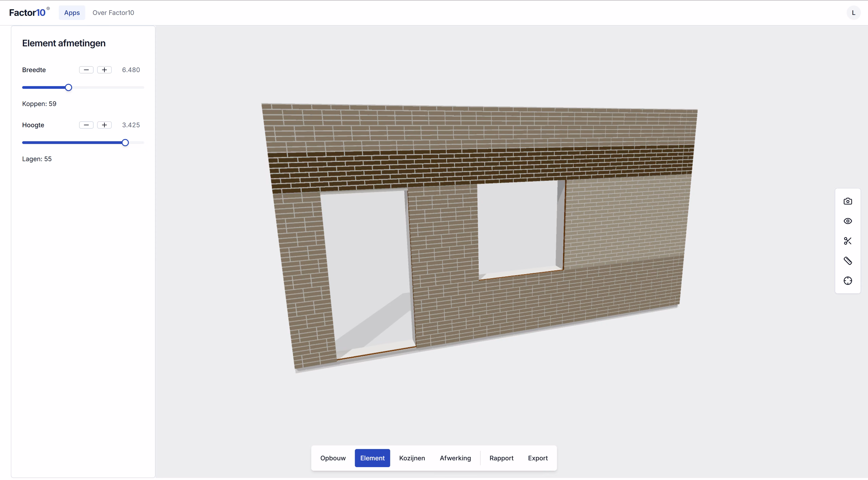Select the Element tab
868x480 pixels.
(x=372, y=458)
